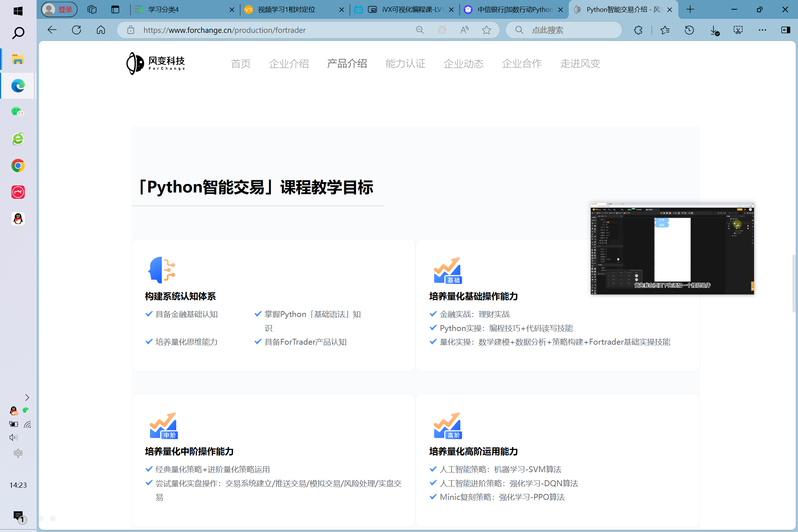798x532 pixels.
Task: Open the 企业介绍 navigation item
Action: (x=289, y=64)
